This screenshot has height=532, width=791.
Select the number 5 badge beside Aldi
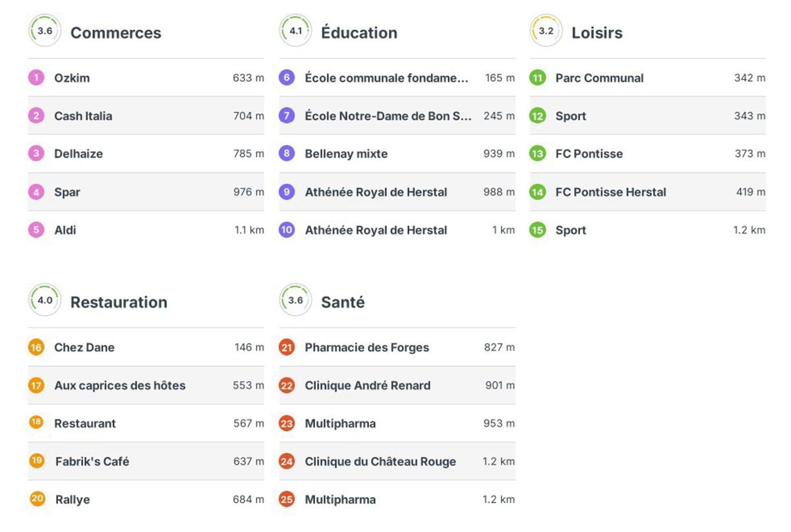(36, 230)
